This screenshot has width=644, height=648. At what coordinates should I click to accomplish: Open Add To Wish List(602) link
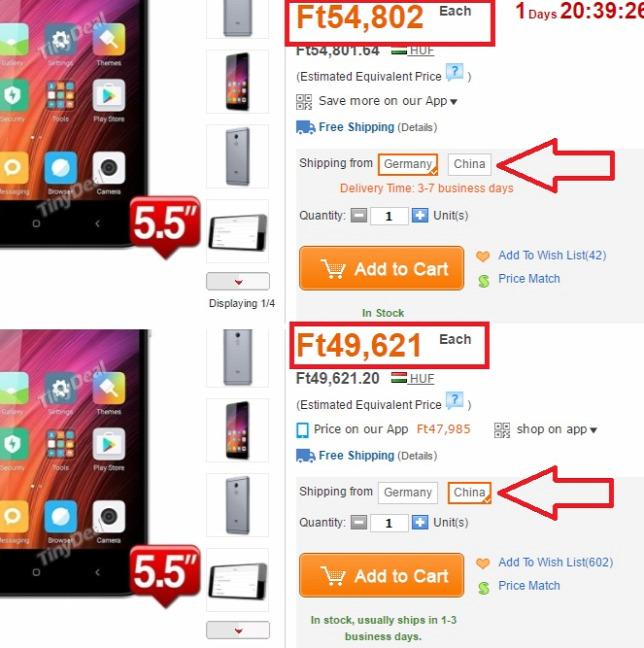[x=556, y=562]
